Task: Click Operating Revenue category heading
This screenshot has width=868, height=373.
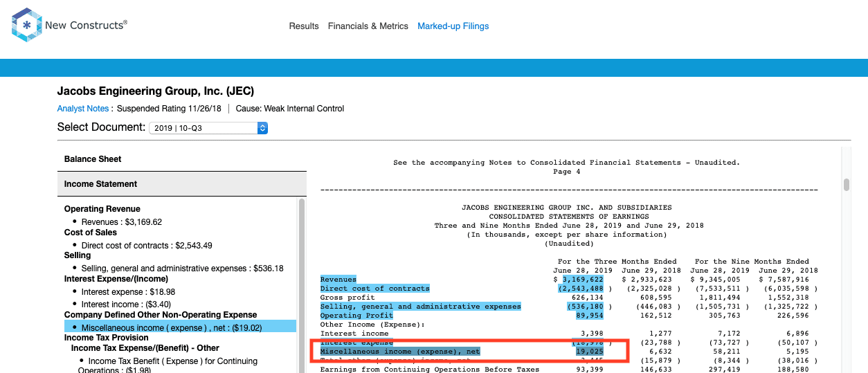Action: coord(102,209)
